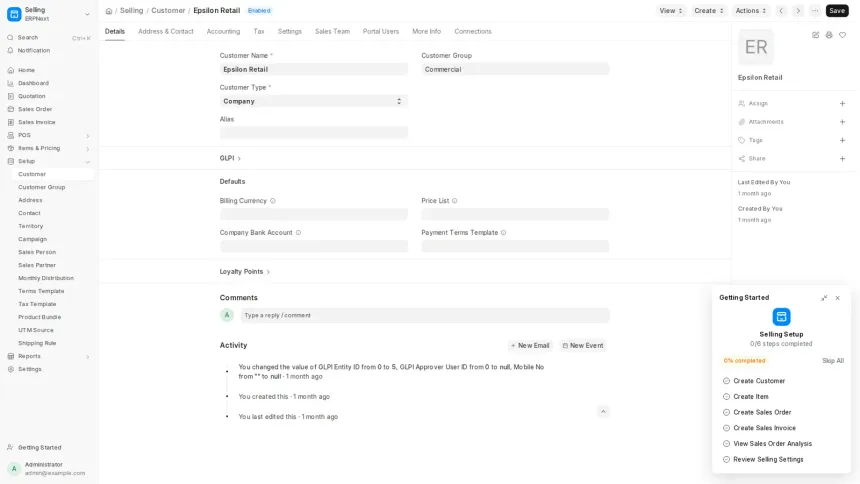
Task: Click the Alias input field
Action: click(314, 133)
